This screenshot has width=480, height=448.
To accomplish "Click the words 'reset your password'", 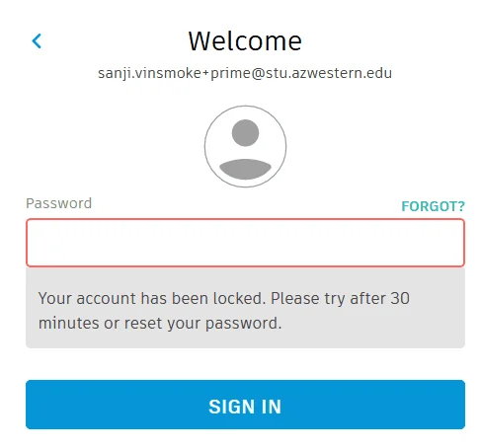I will coord(202,324).
